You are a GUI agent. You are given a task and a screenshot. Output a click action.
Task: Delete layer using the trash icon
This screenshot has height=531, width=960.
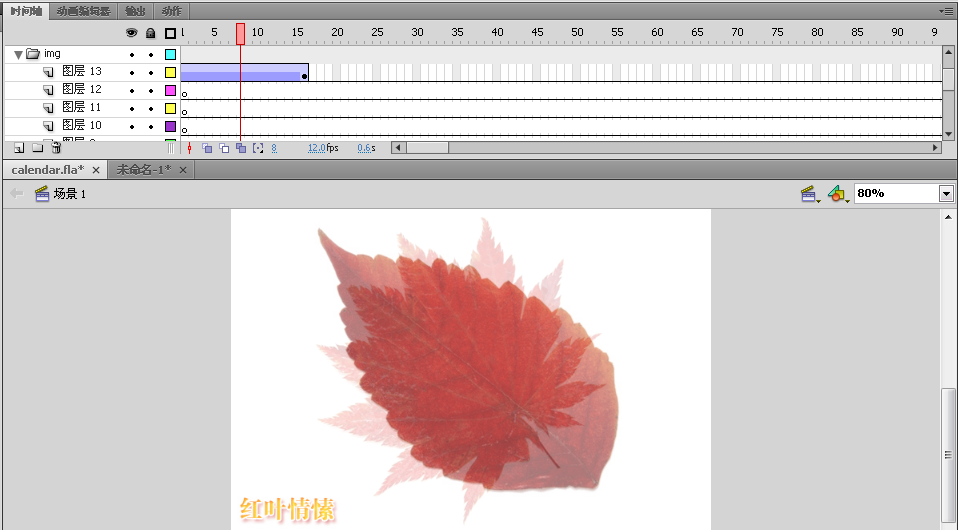click(x=56, y=148)
